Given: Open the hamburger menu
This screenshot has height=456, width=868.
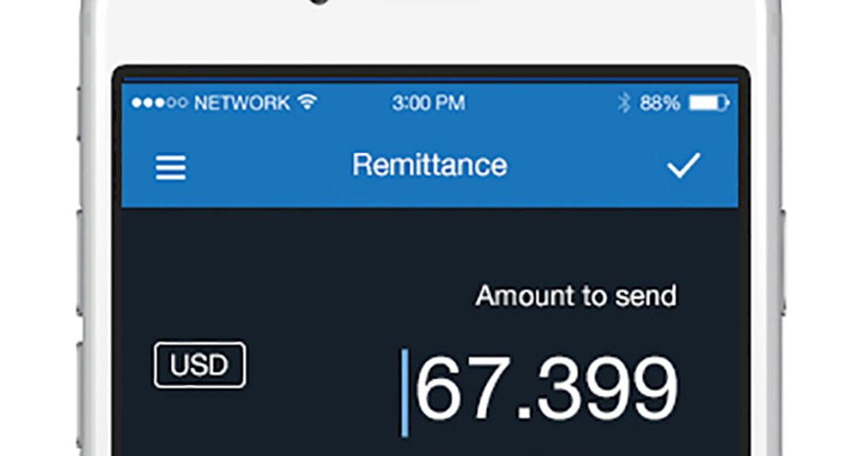Looking at the screenshot, I should click(171, 167).
